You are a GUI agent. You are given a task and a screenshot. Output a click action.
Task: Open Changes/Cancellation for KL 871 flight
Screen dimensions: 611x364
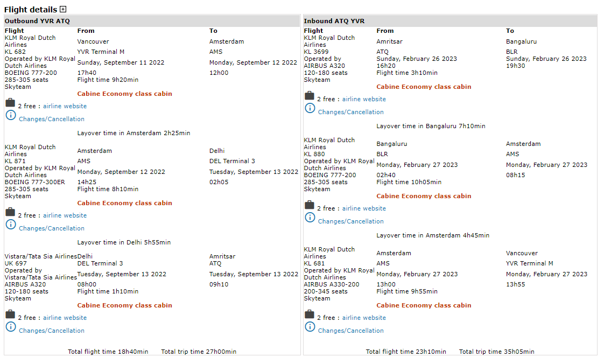(52, 228)
